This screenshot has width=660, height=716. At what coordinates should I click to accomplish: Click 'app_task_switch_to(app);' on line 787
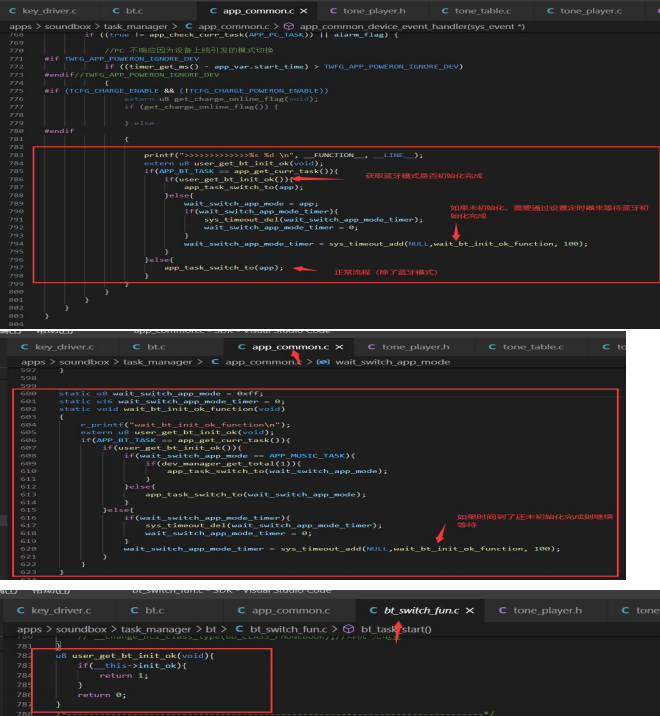(x=243, y=187)
